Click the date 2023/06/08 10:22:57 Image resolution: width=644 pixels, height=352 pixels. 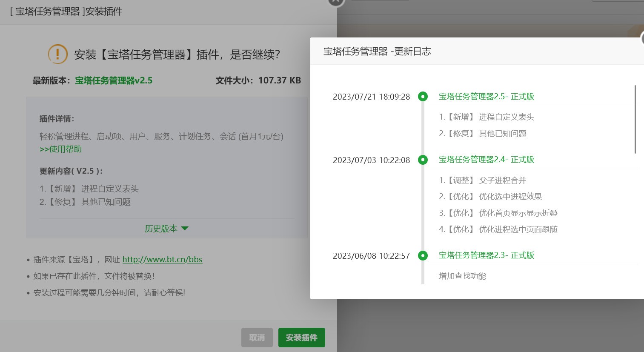[371, 256]
